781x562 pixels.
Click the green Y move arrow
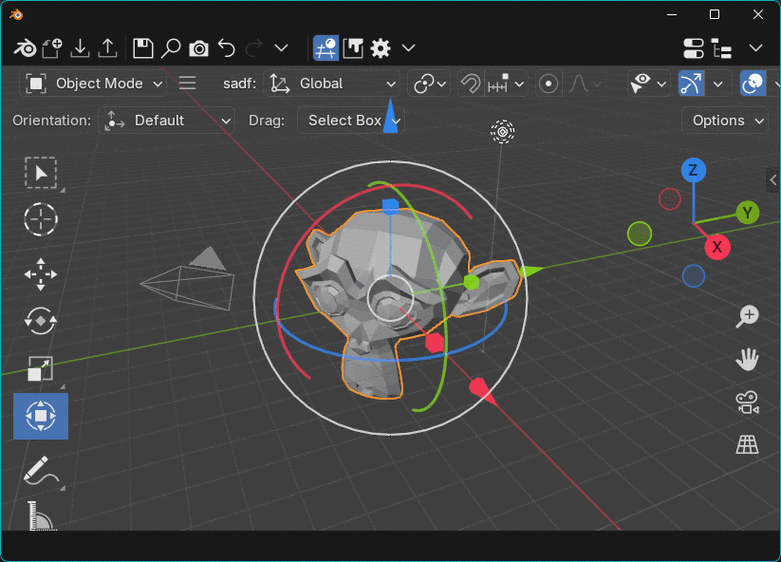(531, 271)
